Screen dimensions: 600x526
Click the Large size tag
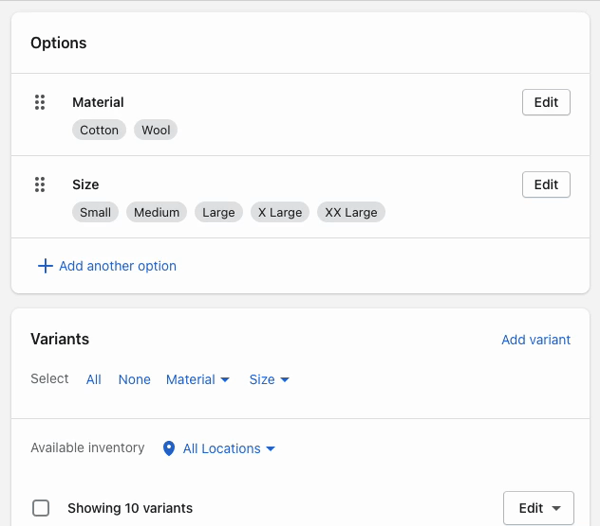218,212
